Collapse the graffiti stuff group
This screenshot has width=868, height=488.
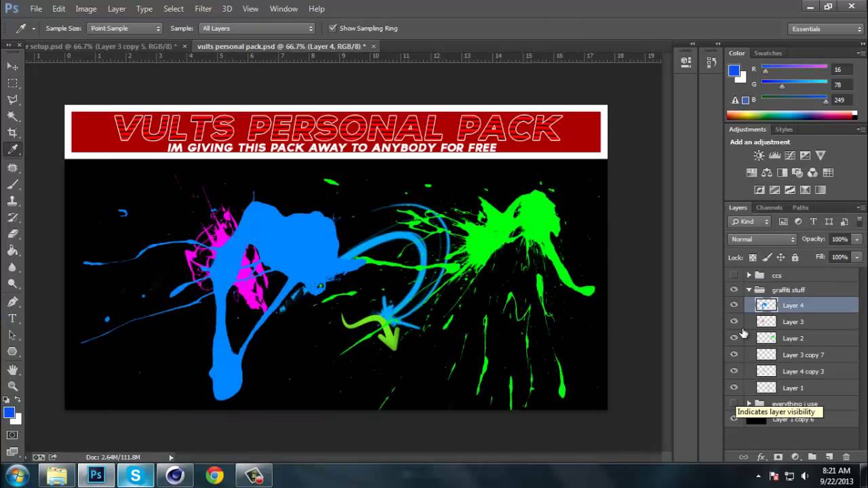(x=749, y=290)
